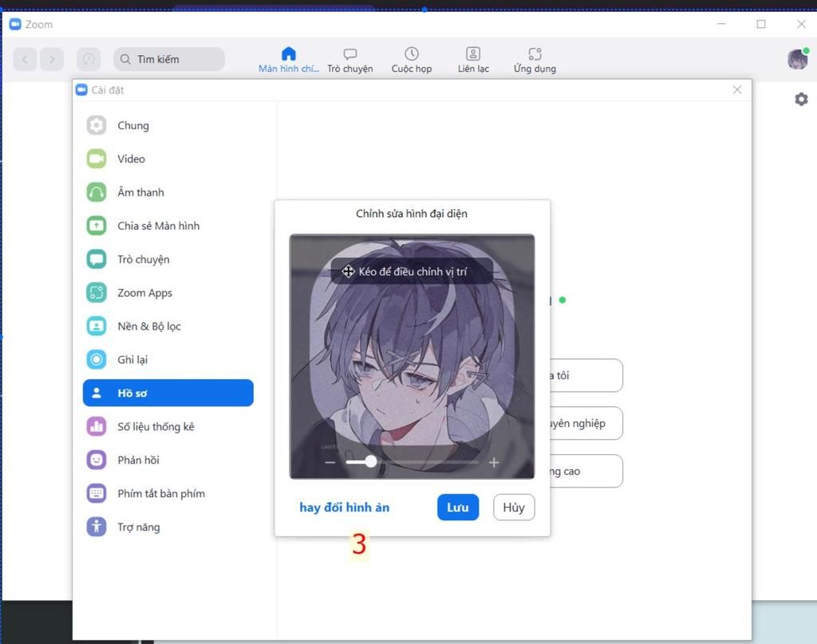Go to Màn hình chính home tab
The image size is (817, 644).
(x=289, y=60)
